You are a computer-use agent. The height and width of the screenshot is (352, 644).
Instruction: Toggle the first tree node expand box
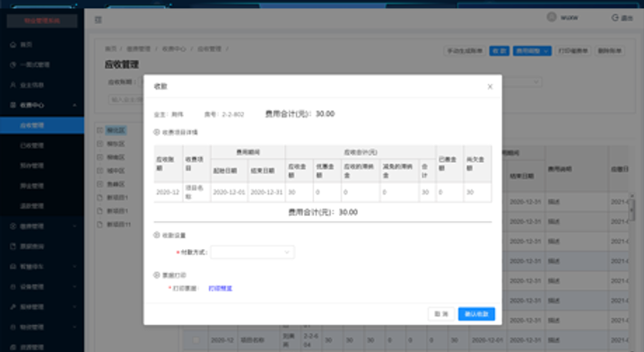click(x=100, y=130)
